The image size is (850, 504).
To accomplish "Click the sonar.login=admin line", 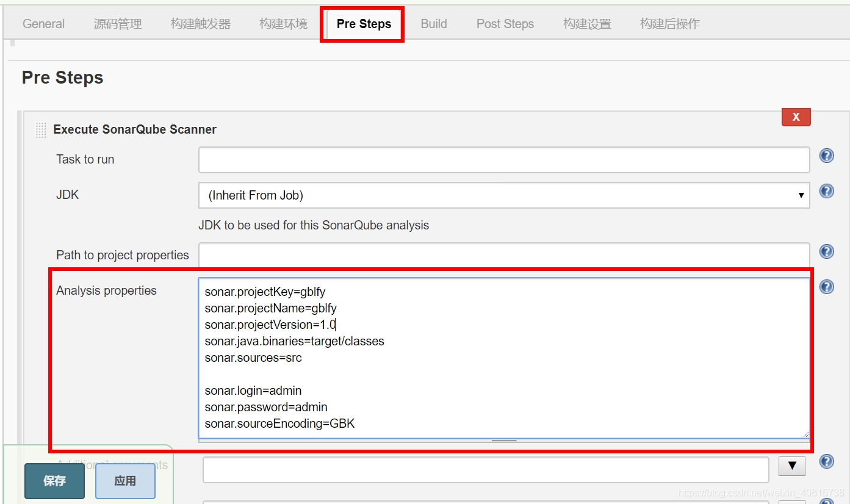I will tap(253, 391).
